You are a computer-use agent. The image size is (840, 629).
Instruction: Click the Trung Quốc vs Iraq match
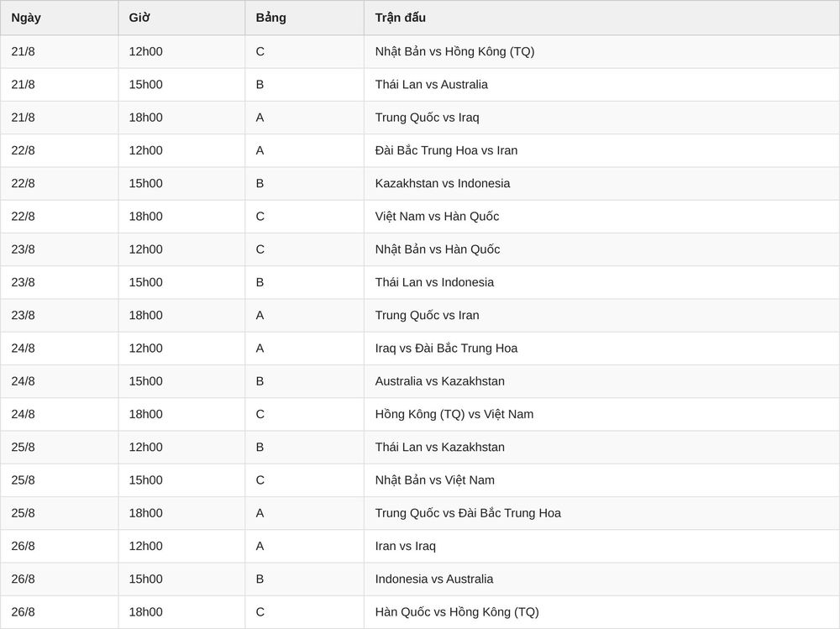click(x=427, y=118)
